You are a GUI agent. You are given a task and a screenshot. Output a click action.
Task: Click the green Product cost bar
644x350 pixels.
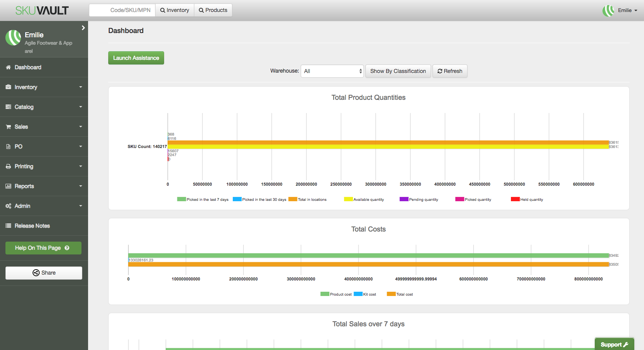(369, 256)
